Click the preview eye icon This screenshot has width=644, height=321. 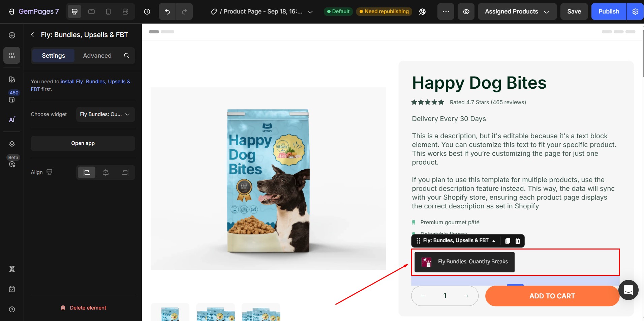pos(466,12)
